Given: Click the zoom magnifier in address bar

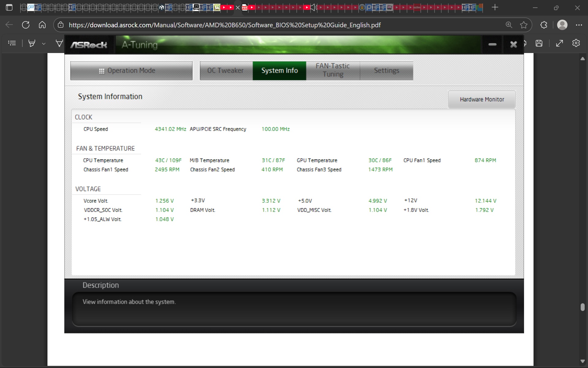Looking at the screenshot, I should click(509, 25).
